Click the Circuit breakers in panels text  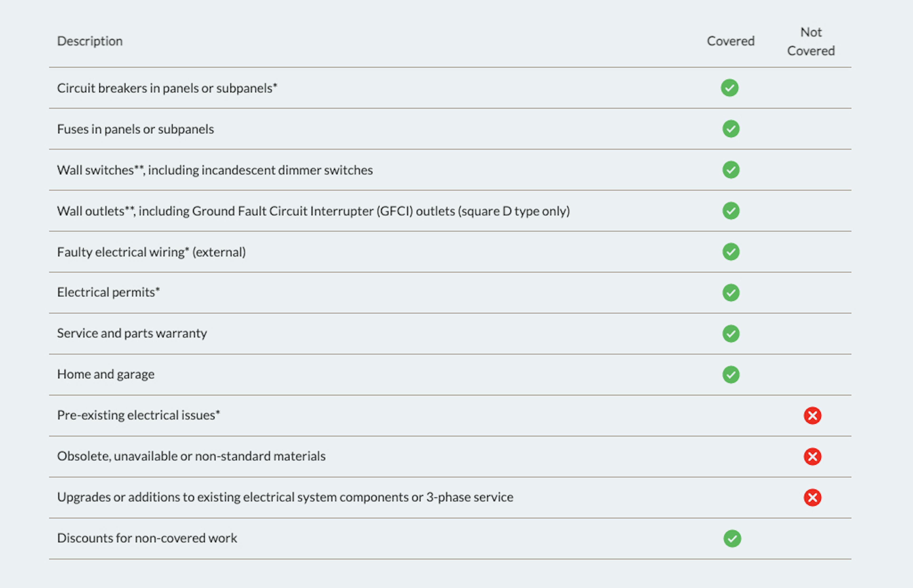coord(167,88)
